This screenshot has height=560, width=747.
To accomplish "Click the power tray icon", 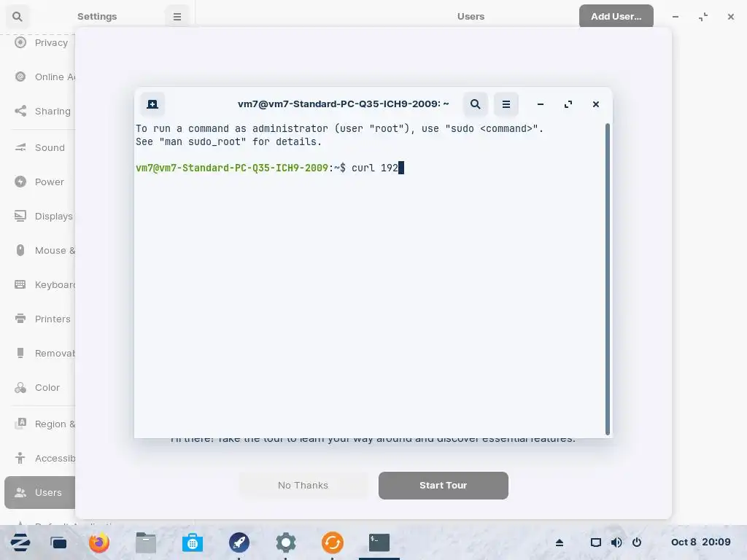I will pos(636,542).
